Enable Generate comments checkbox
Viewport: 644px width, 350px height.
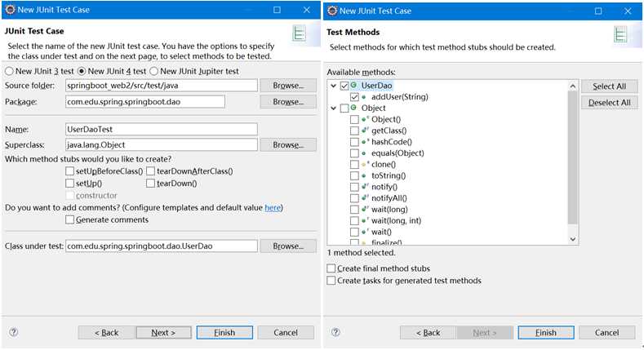click(70, 219)
